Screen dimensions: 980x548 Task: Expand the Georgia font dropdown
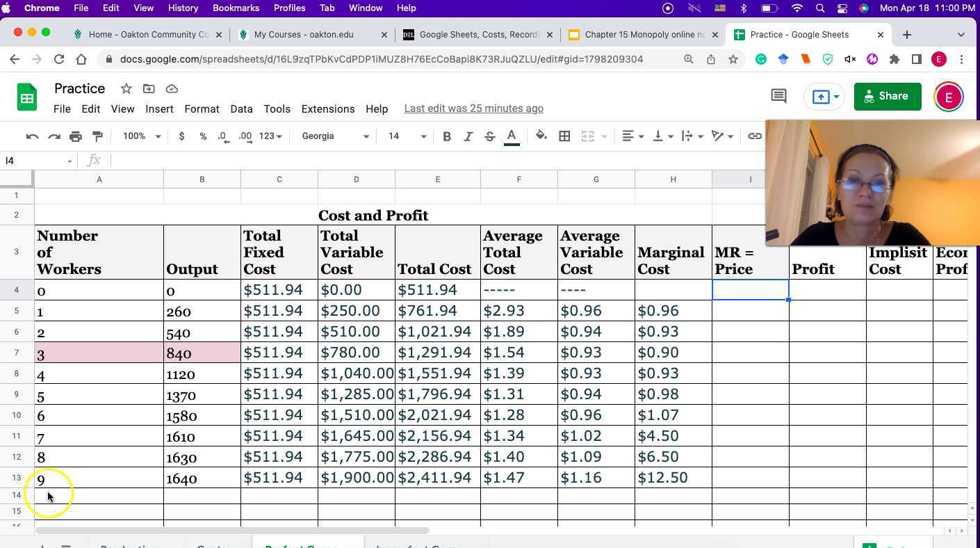tap(335, 136)
